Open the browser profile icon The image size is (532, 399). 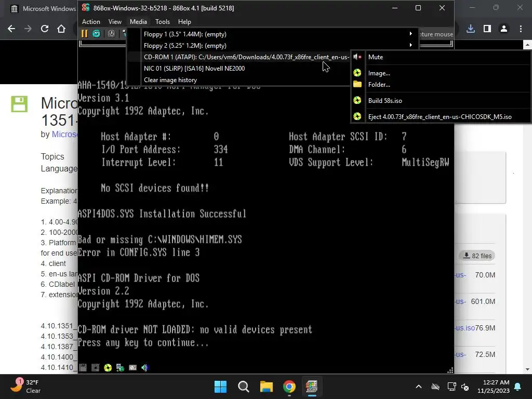504,29
